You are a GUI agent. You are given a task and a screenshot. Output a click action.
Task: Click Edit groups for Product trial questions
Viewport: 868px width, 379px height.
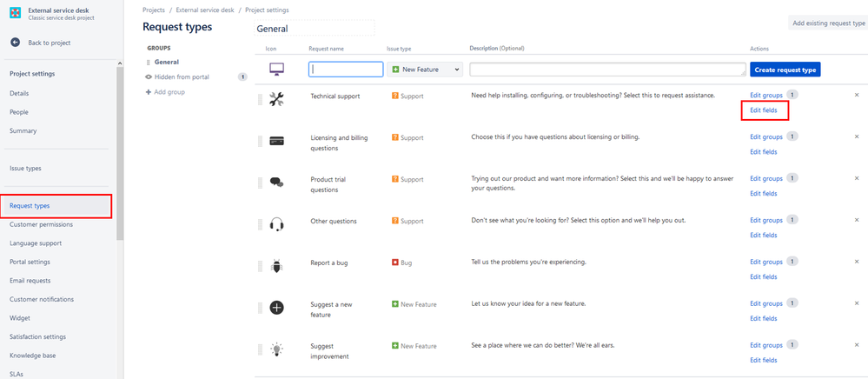766,178
